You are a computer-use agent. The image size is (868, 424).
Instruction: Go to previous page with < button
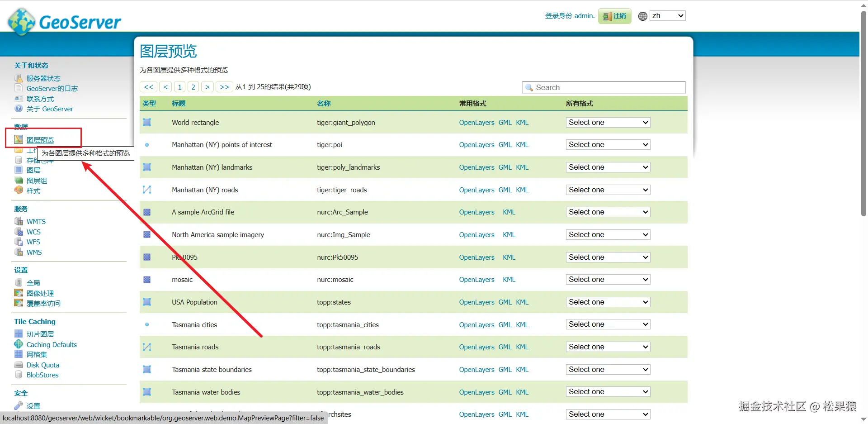click(165, 87)
